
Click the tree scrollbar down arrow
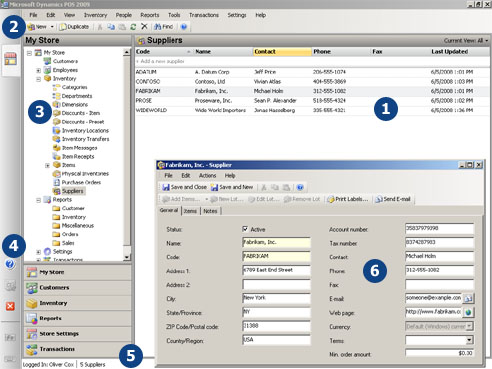click(127, 257)
